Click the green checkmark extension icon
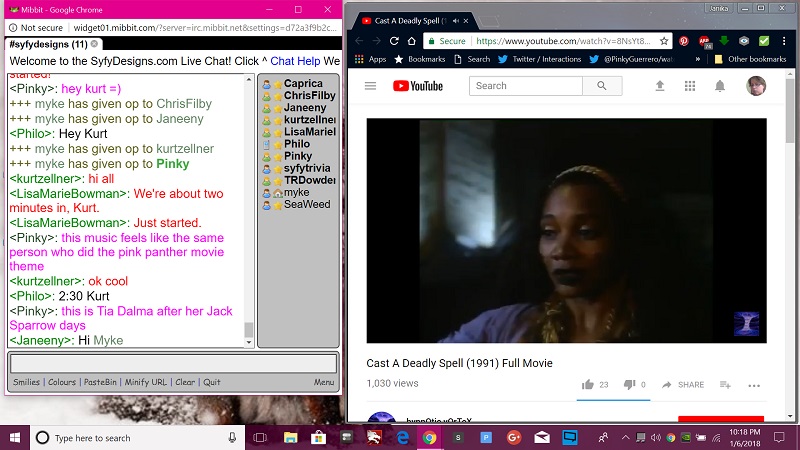The image size is (800, 450). pos(764,41)
